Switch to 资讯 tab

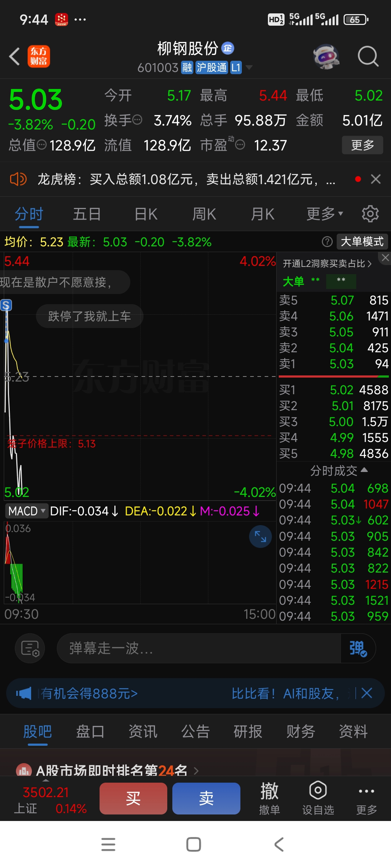coord(143,731)
